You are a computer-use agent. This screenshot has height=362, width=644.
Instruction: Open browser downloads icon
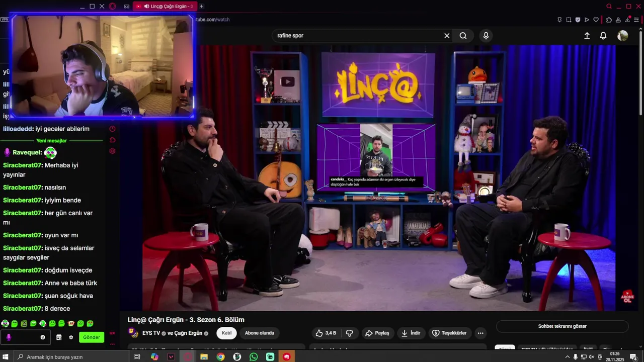coord(627,20)
